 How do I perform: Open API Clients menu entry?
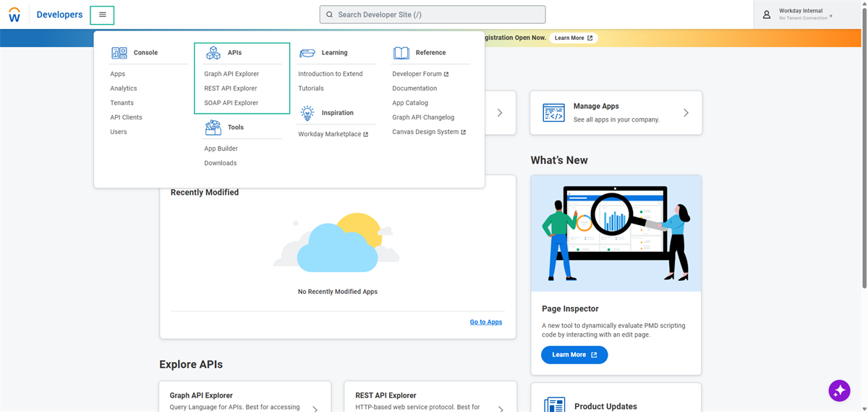126,117
